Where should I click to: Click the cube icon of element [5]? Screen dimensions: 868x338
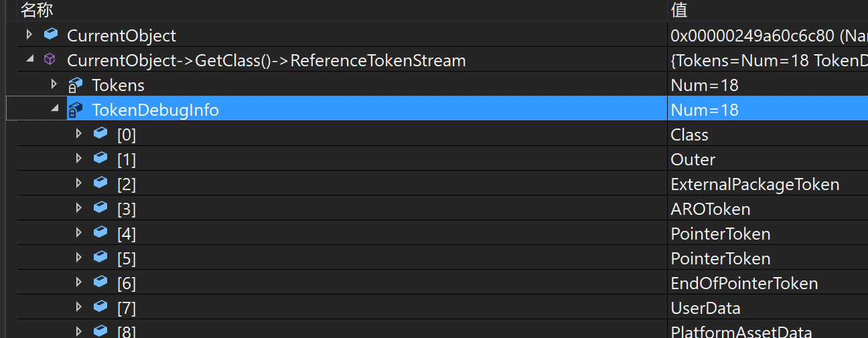tap(100, 257)
